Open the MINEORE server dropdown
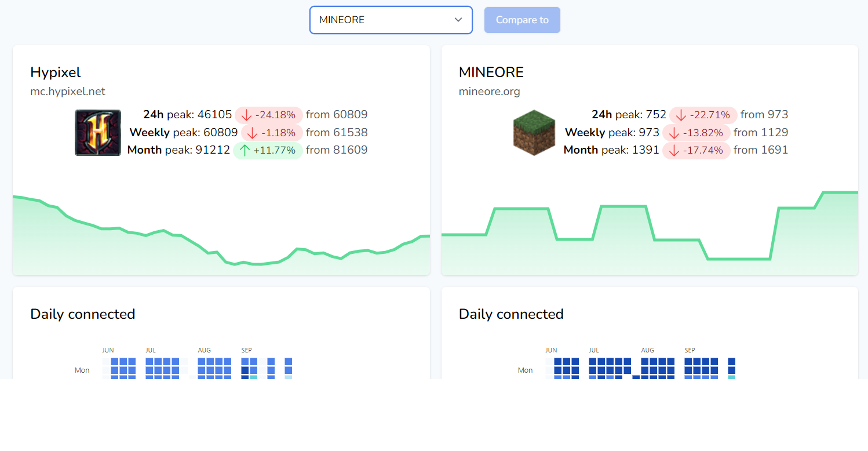 point(391,20)
